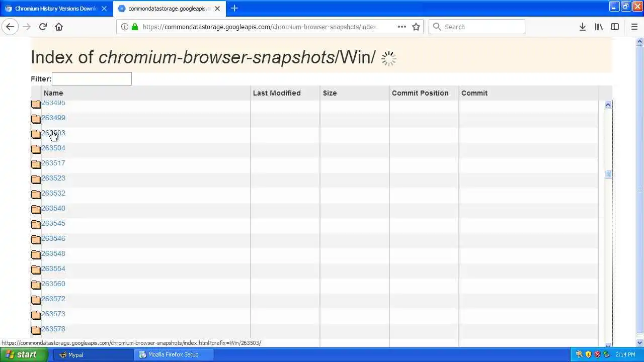Go back to the previous page
This screenshot has width=644, height=362.
tap(10, 27)
